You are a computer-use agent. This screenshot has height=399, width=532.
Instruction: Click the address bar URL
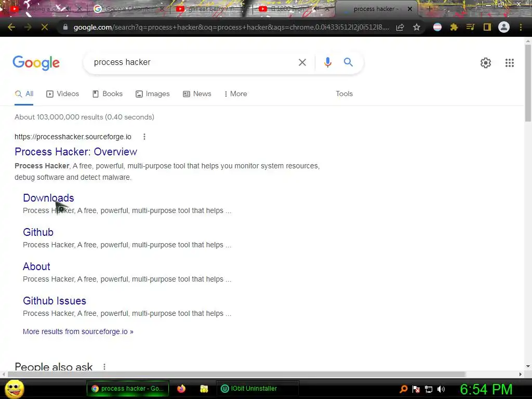(231, 27)
